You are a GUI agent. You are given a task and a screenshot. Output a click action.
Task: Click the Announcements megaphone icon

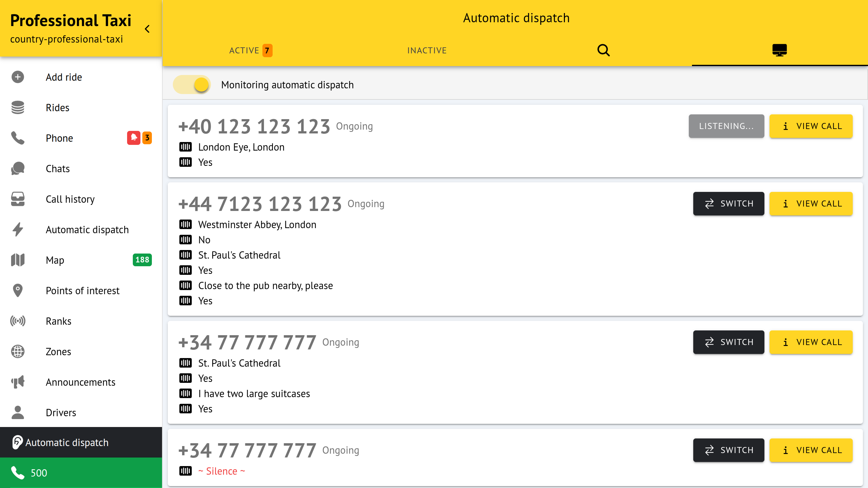click(17, 382)
